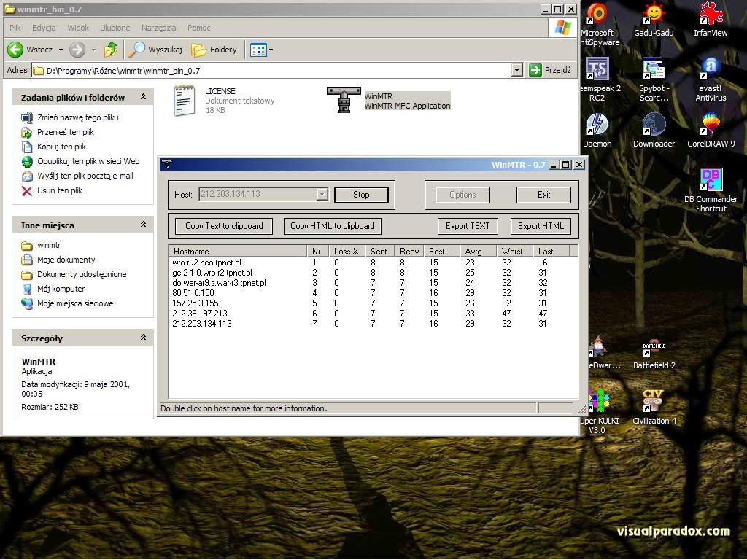747x560 pixels.
Task: Open Gadu-Gadu desktop icon
Action: (x=654, y=15)
